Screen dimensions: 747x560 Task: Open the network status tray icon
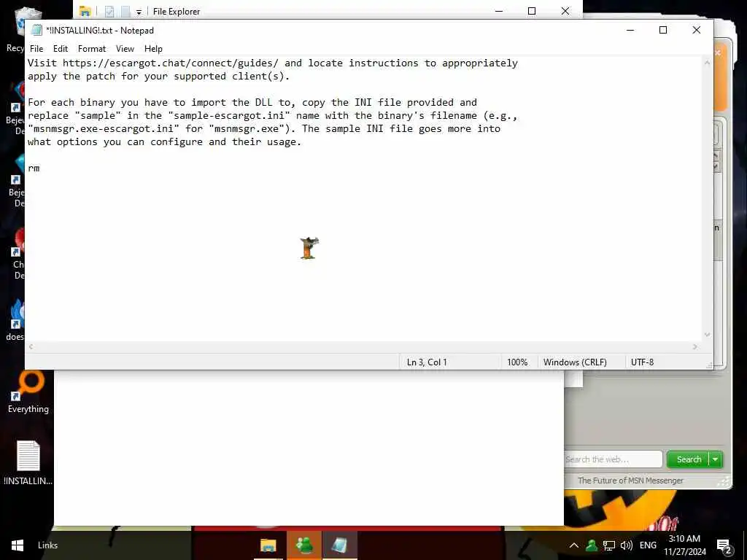click(609, 545)
